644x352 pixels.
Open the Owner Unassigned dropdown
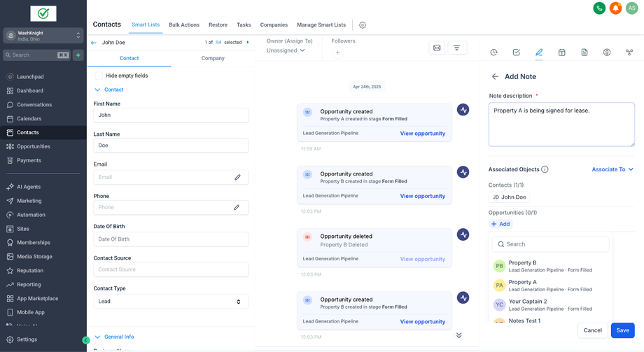click(286, 50)
